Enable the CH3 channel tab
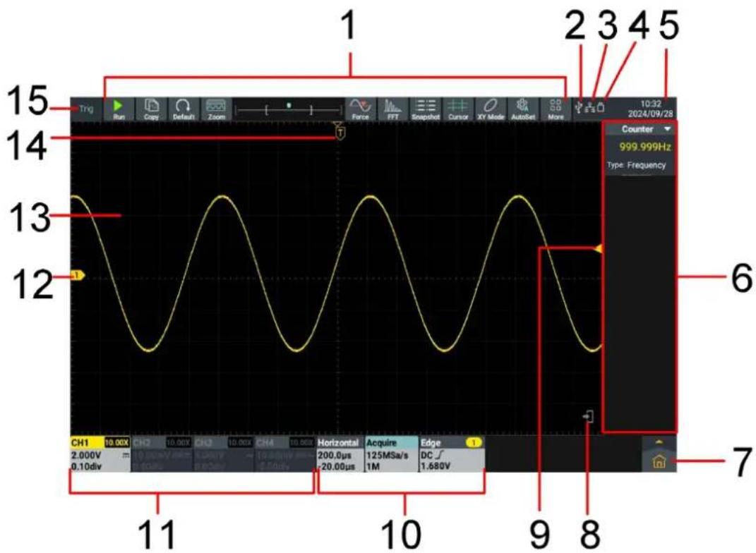Viewport: 756px width, 553px height. coord(224,455)
